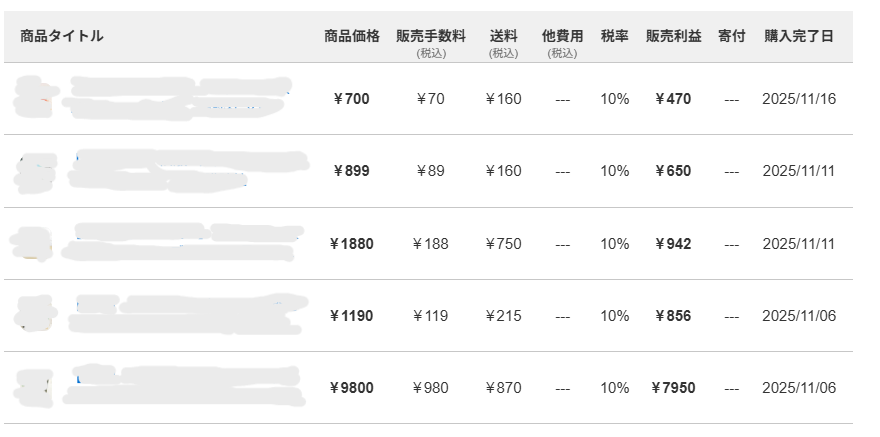
Task: Click the 商品タイトル column header
Action: pos(61,36)
